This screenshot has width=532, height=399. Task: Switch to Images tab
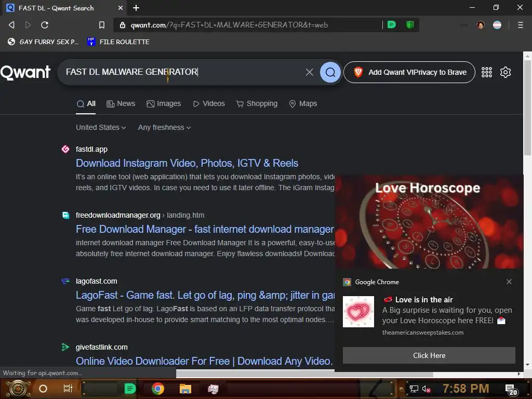point(164,104)
